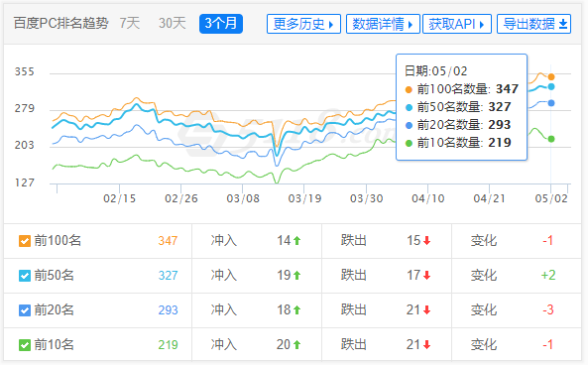The width and height of the screenshot is (588, 365).
Task: Click red down arrow in 前10名 row
Action: tap(426, 344)
